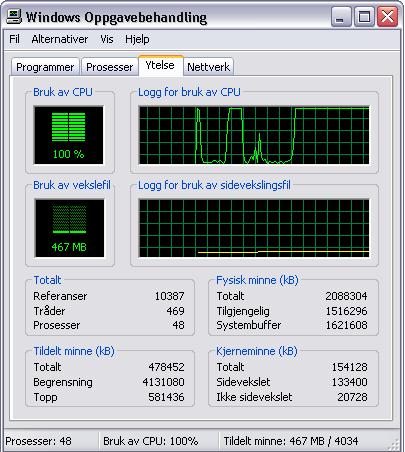Open the Vis menu
The image size is (405, 452).
[x=107, y=39]
